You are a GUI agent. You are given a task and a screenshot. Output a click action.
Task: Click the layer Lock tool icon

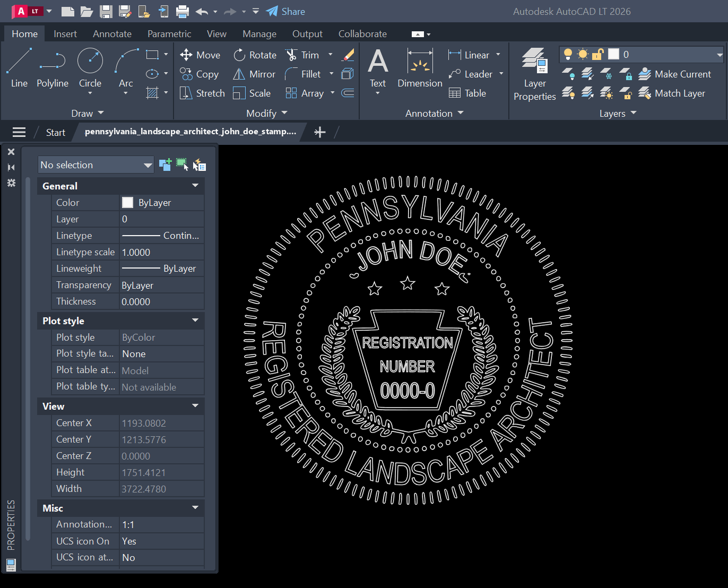(626, 74)
